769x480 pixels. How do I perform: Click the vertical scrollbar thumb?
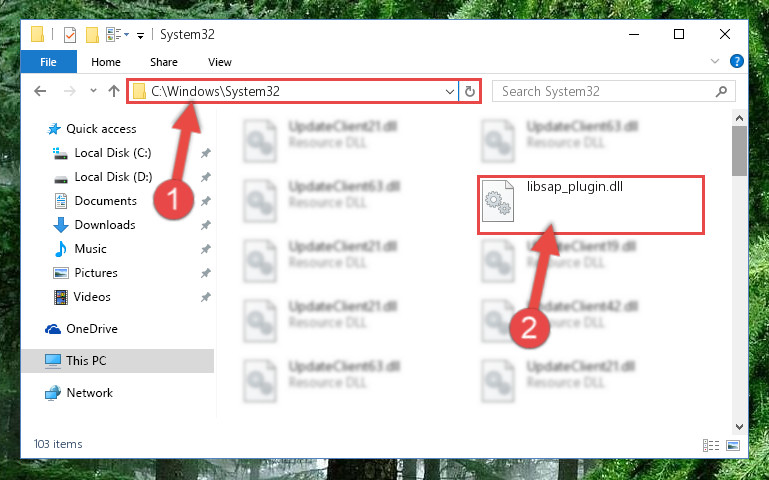(739, 151)
